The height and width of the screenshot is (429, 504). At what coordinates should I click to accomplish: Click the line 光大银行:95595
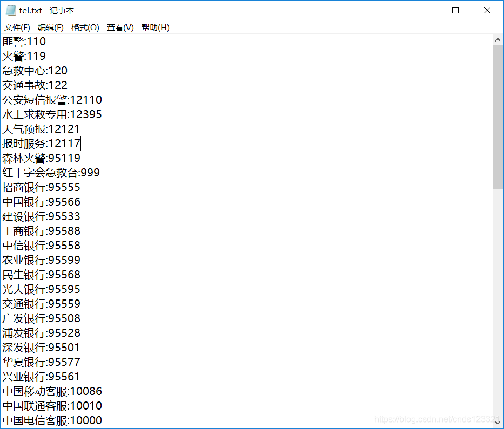[41, 289]
